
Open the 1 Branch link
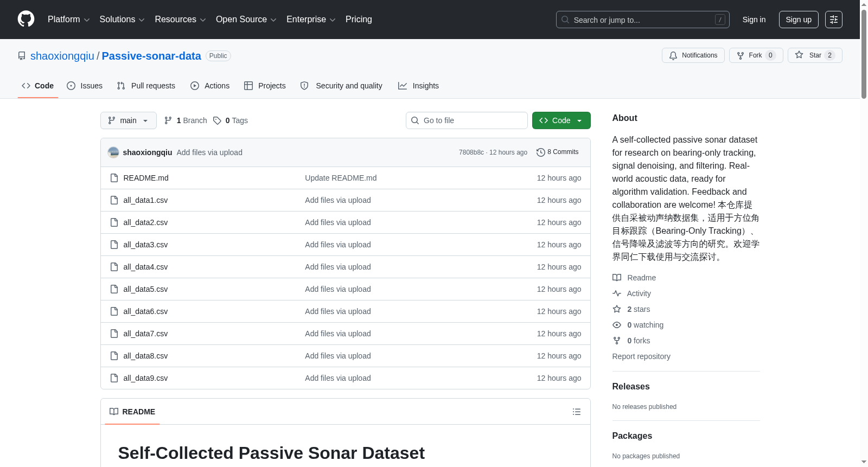186,120
